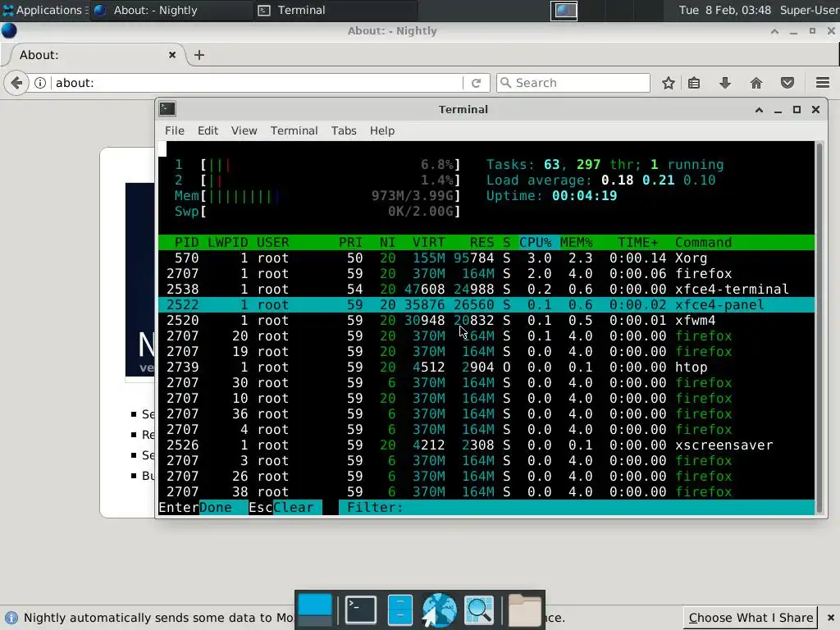The width and height of the screenshot is (840, 630).
Task: Open File Manager drawer icon in dock
Action: coord(399,609)
